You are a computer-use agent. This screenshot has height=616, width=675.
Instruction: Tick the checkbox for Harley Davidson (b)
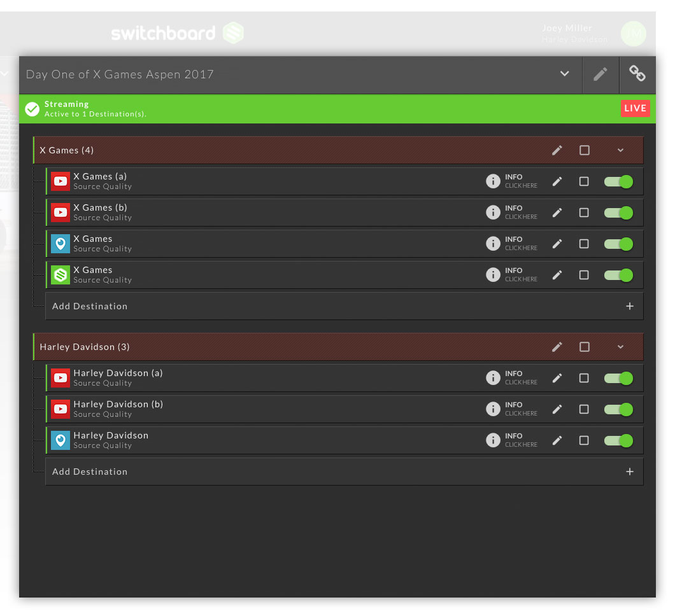coord(584,409)
